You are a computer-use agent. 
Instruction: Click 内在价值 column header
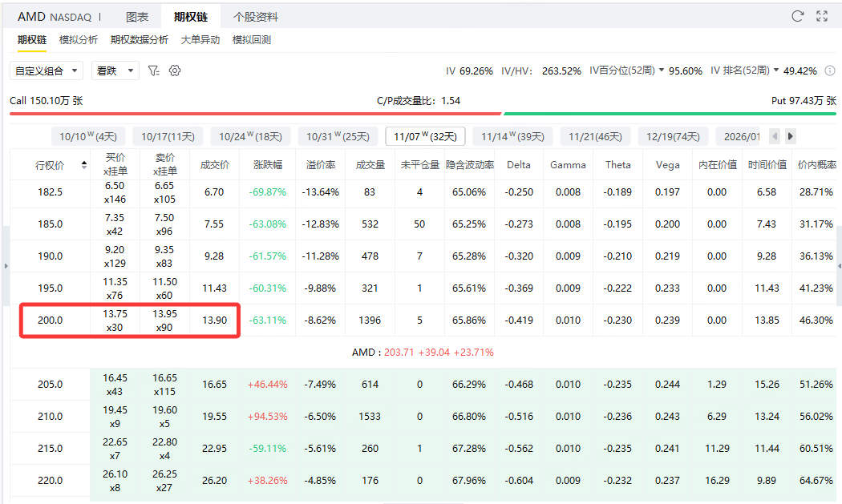coord(718,165)
